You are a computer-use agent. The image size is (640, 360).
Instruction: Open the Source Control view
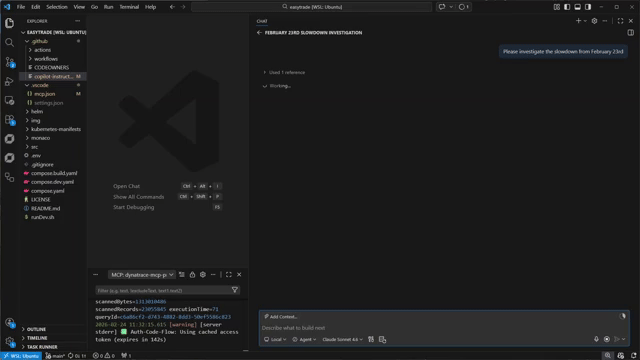click(9, 62)
